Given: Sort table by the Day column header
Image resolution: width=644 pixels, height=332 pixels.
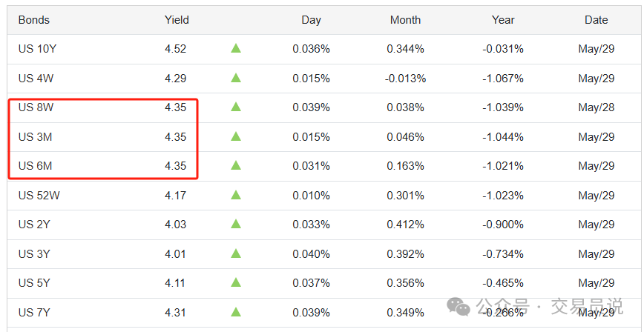Looking at the screenshot, I should (x=311, y=20).
